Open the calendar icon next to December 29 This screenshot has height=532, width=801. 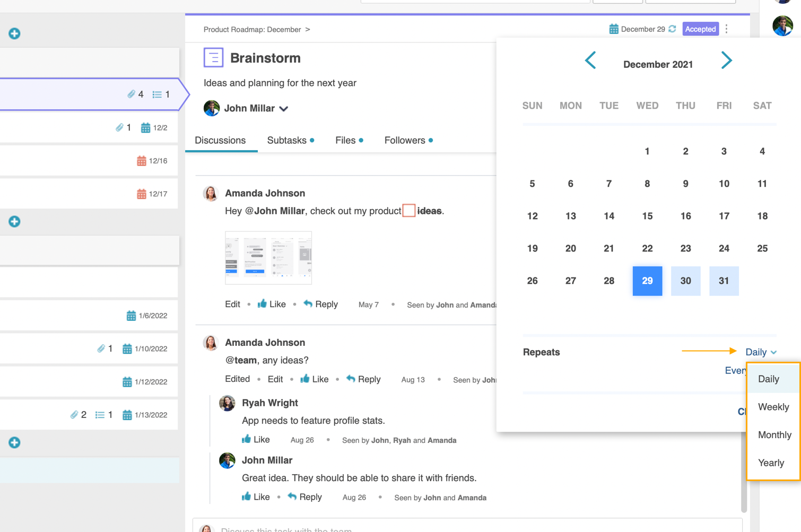614,29
